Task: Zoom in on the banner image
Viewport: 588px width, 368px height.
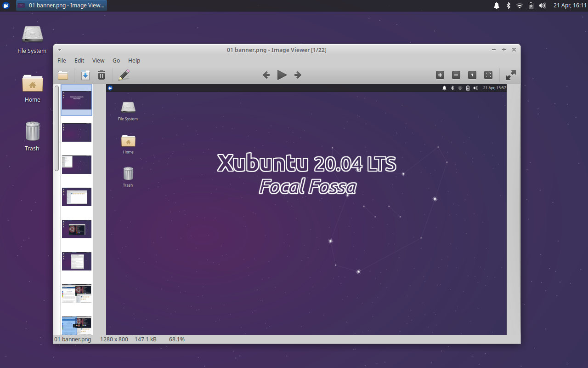Action: pos(440,75)
